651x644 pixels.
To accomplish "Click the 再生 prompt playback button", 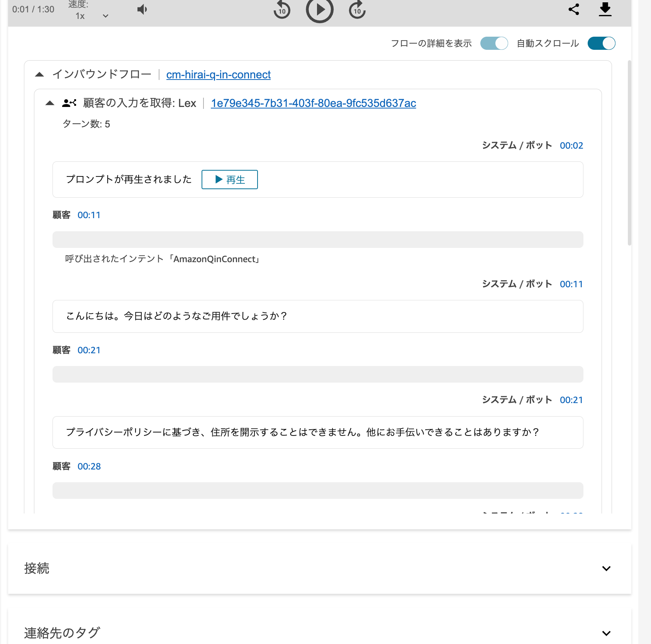I will click(x=229, y=179).
